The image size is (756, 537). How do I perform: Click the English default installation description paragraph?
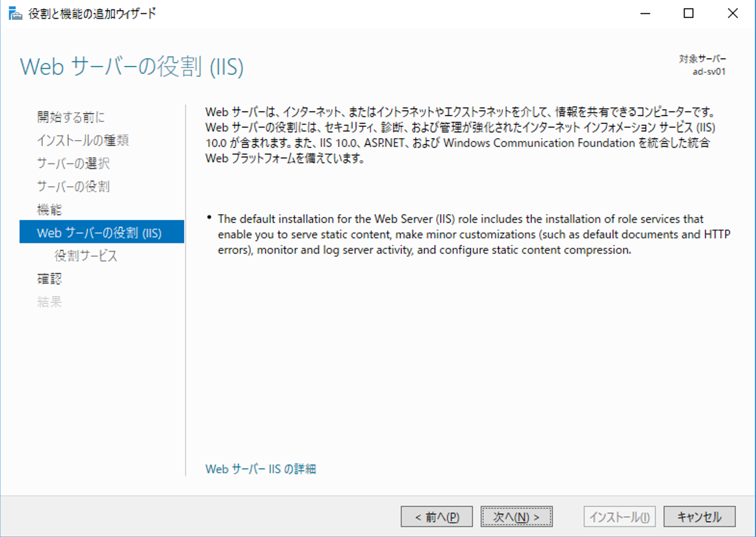pos(474,234)
